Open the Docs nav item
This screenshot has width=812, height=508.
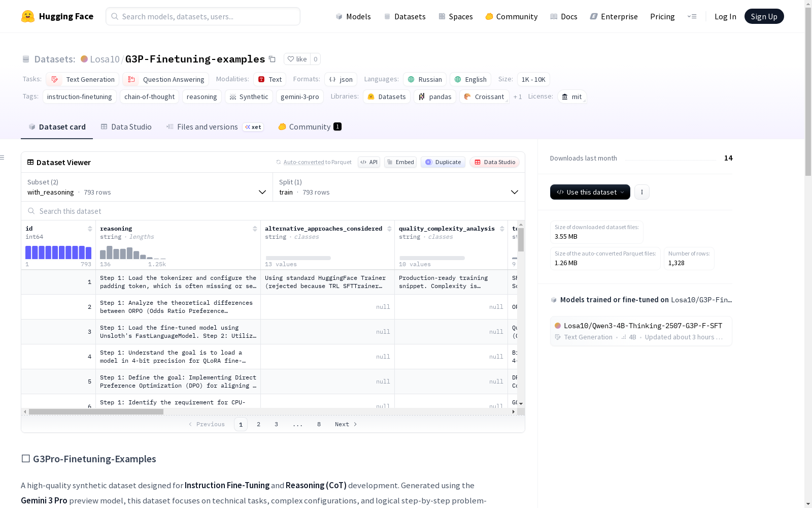coord(564,16)
